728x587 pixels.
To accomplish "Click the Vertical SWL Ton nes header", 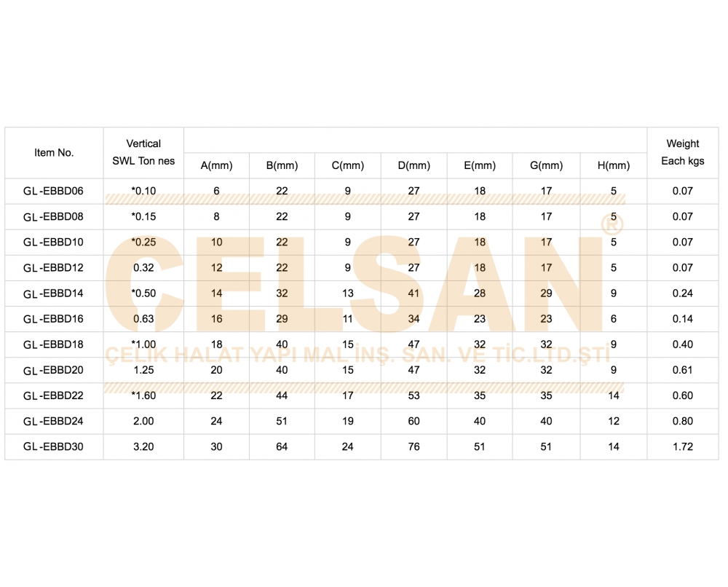I will pyautogui.click(x=143, y=152).
